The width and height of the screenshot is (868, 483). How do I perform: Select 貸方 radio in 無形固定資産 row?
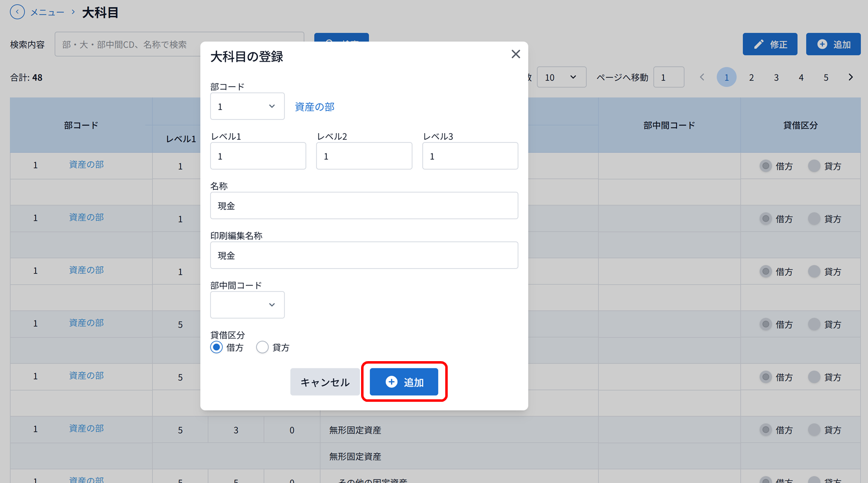click(x=814, y=430)
